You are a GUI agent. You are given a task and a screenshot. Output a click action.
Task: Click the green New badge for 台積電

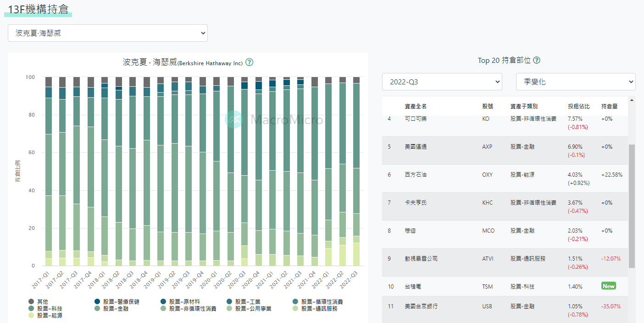tap(608, 286)
